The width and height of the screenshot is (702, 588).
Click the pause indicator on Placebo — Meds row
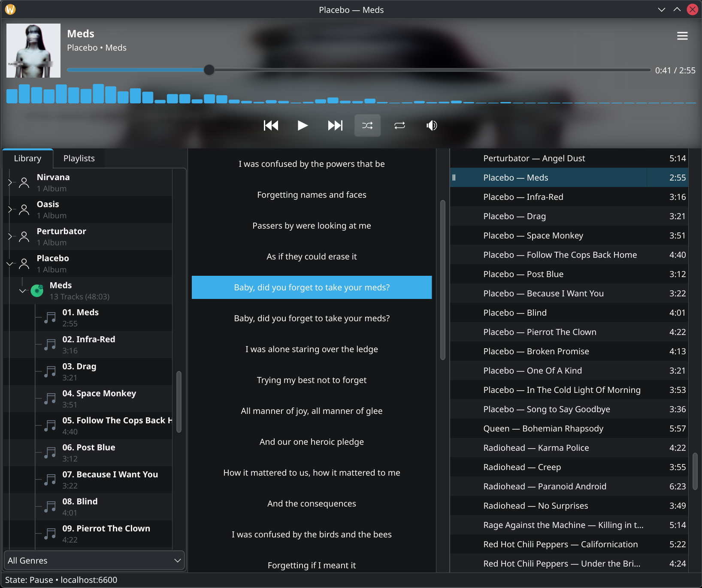click(x=454, y=178)
